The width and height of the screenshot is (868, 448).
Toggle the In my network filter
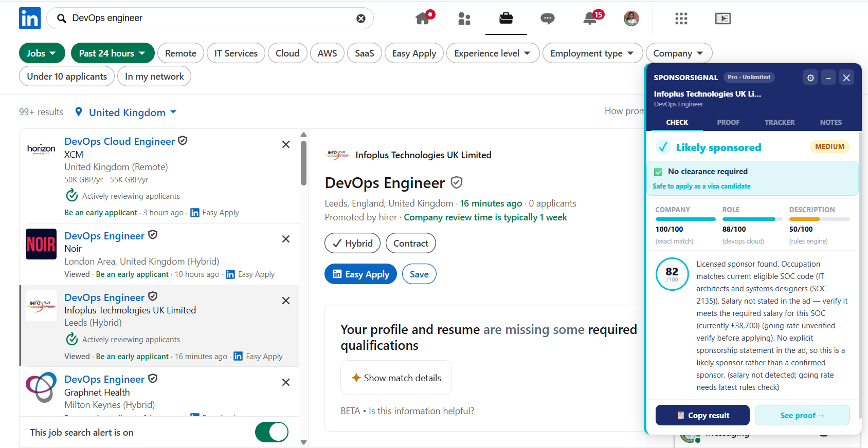point(154,76)
